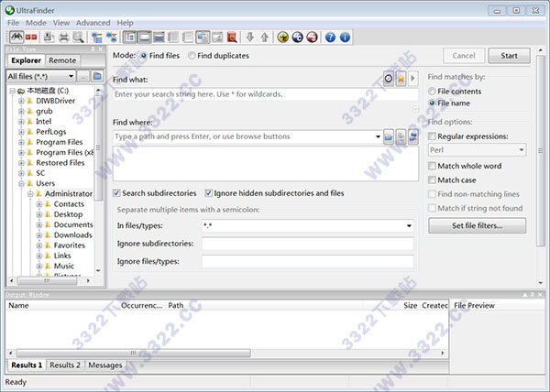
Task: Expand the Program Files tree node
Action: point(20,142)
